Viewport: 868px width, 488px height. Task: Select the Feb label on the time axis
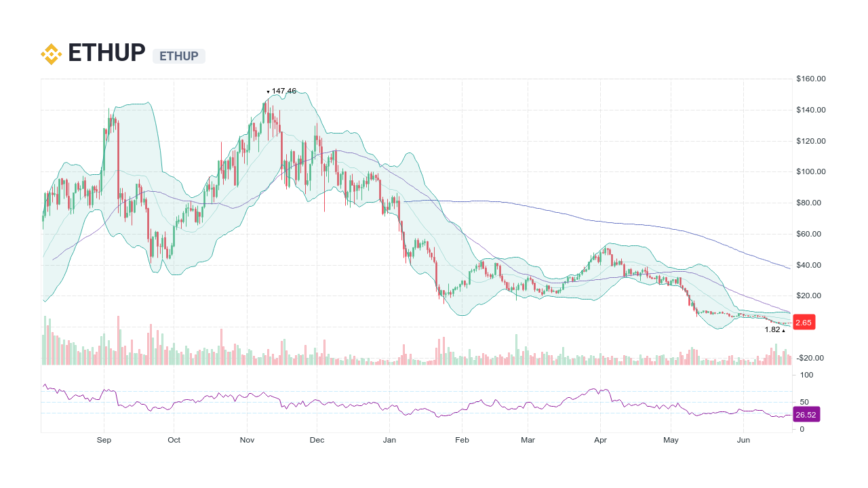pos(462,440)
